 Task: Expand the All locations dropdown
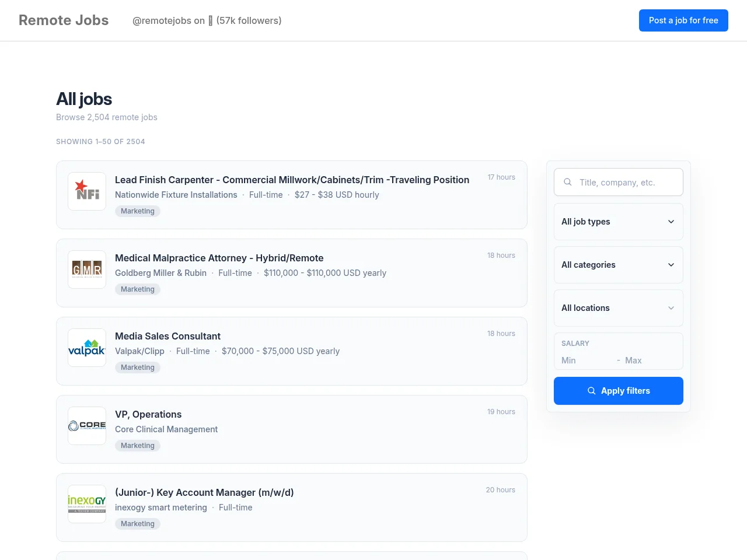point(619,308)
